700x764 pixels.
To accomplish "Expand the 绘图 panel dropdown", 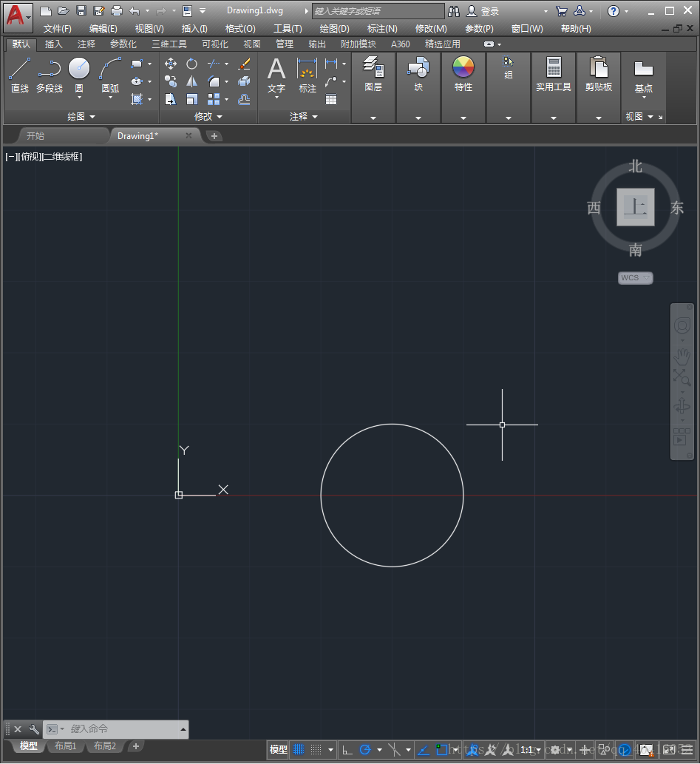I will [x=81, y=116].
